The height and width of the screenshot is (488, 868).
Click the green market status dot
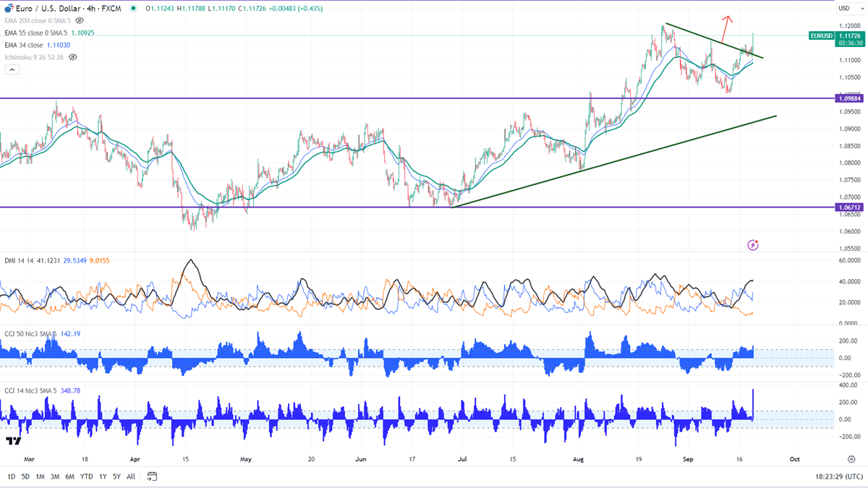pos(133,9)
